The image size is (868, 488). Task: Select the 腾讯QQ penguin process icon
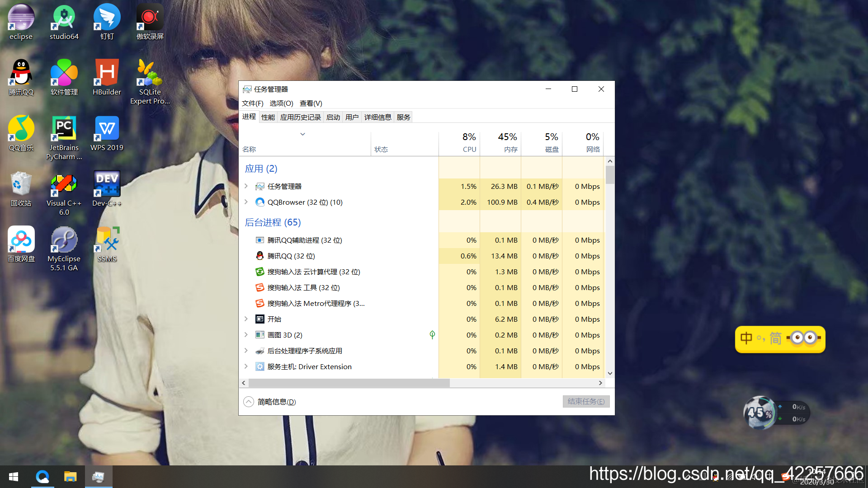[259, 256]
